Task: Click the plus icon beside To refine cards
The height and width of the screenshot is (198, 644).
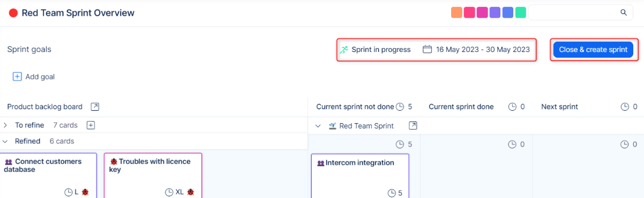Action: point(91,125)
